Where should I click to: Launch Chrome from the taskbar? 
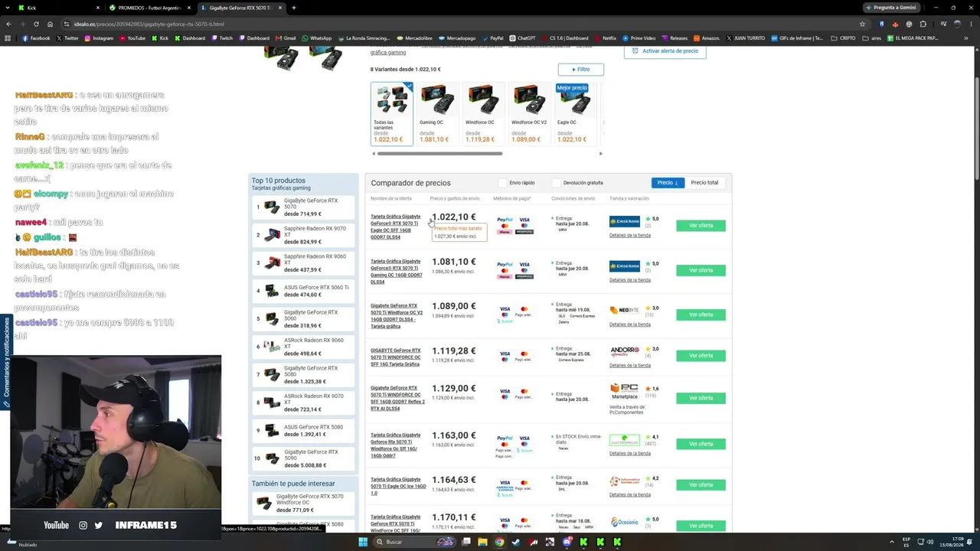(499, 542)
